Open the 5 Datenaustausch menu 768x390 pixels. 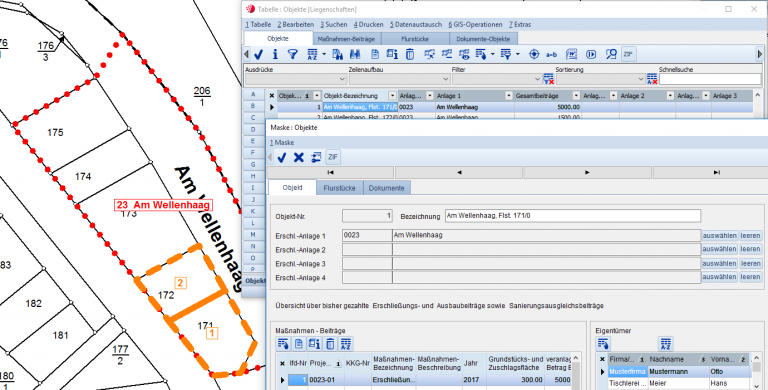coord(416,24)
